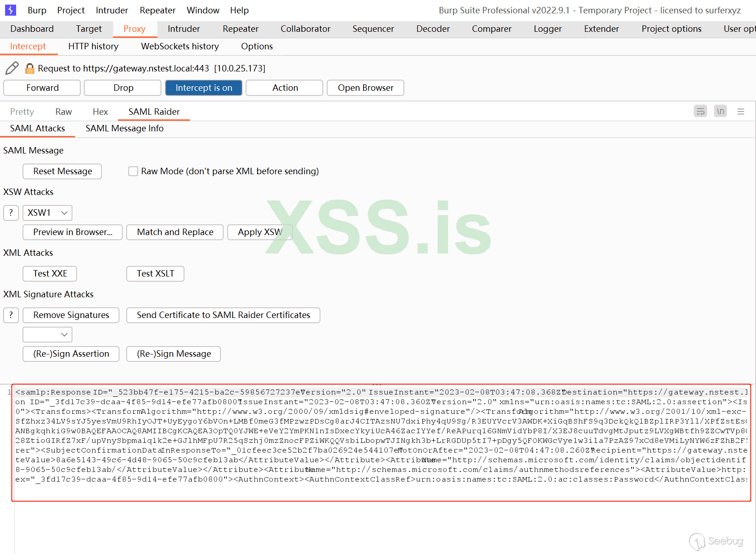Click the Match and Replace button
The width and height of the screenshot is (756, 554).
pyautogui.click(x=175, y=232)
